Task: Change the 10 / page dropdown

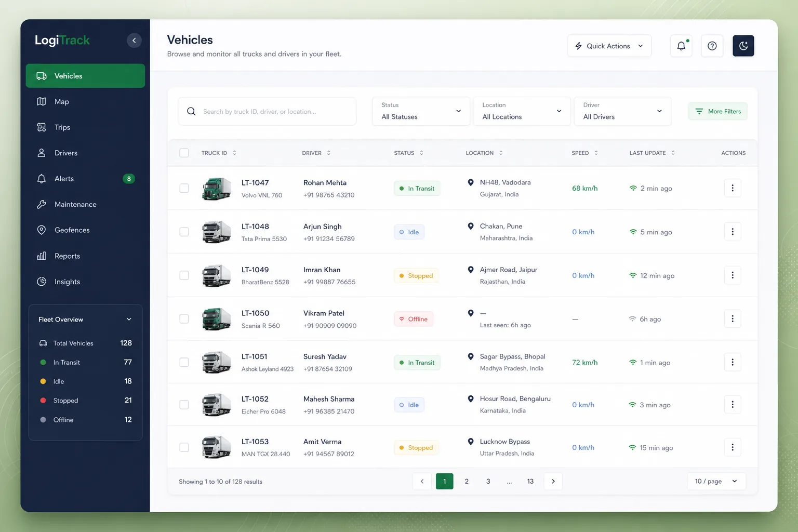Action: [716, 481]
